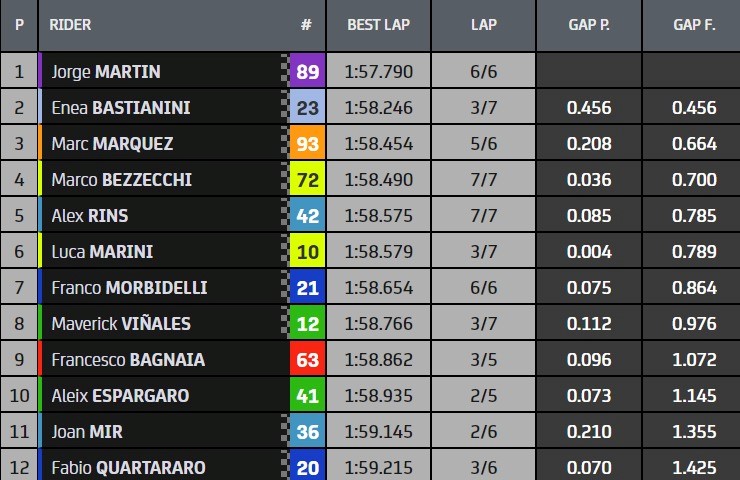Screen dimensions: 740x480
Task: Open rider name Maverick VIÑALES
Action: (x=121, y=323)
